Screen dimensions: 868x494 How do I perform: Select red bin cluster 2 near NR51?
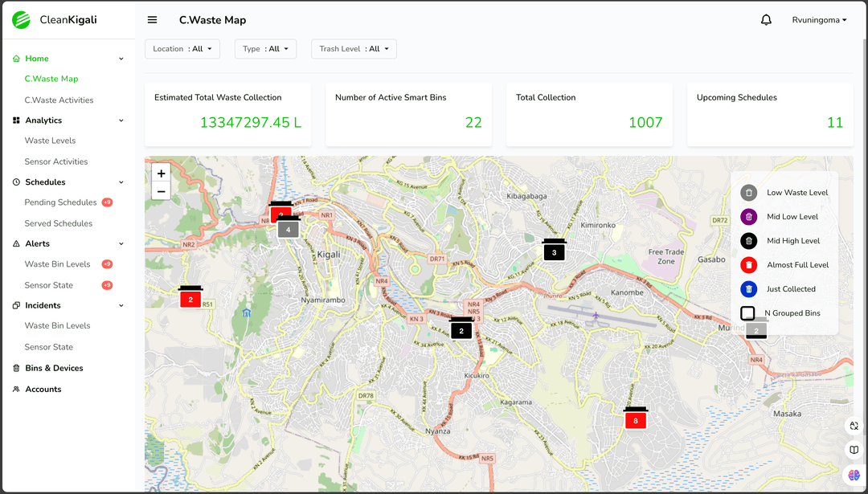pyautogui.click(x=190, y=297)
